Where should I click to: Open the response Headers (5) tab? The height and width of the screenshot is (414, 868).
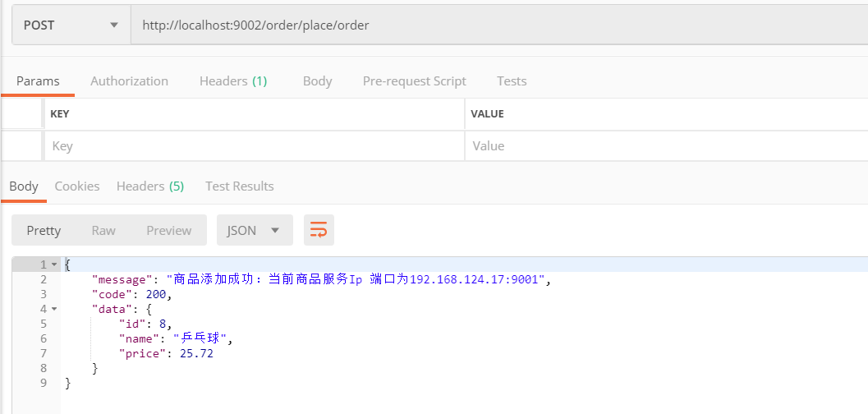(x=150, y=186)
